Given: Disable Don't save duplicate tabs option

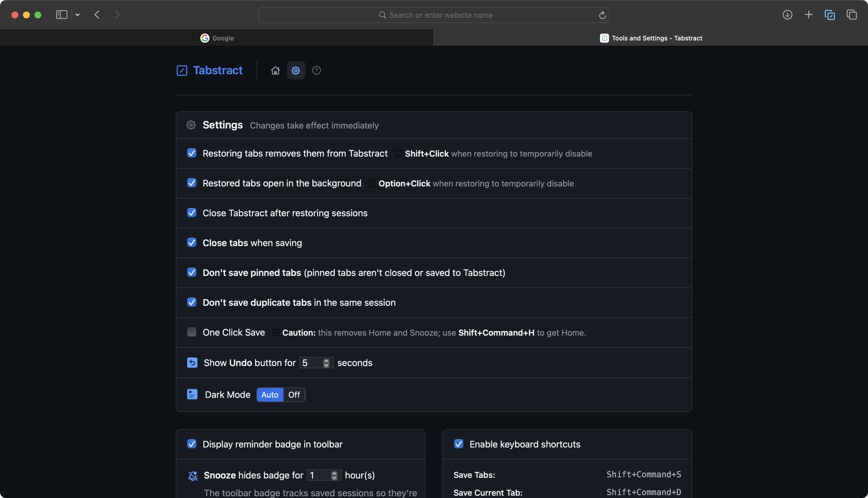Looking at the screenshot, I should pos(191,302).
